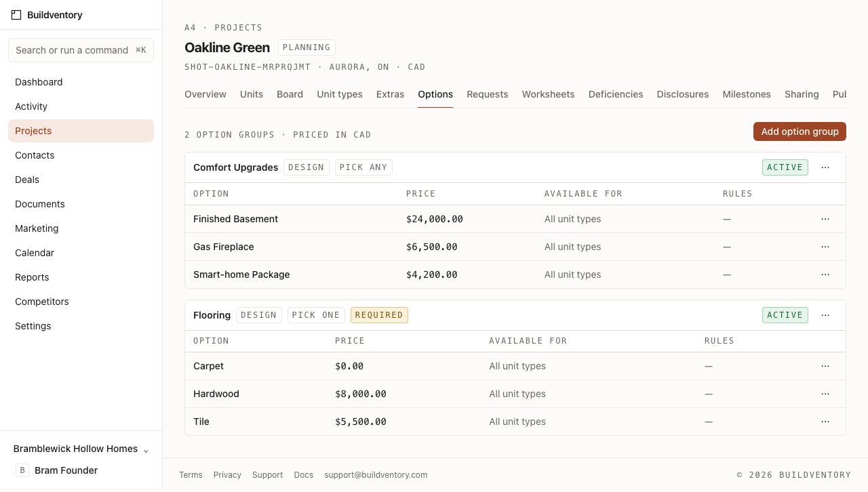Open Settings in the sidebar
This screenshot has width=868, height=492.
coord(81,326)
